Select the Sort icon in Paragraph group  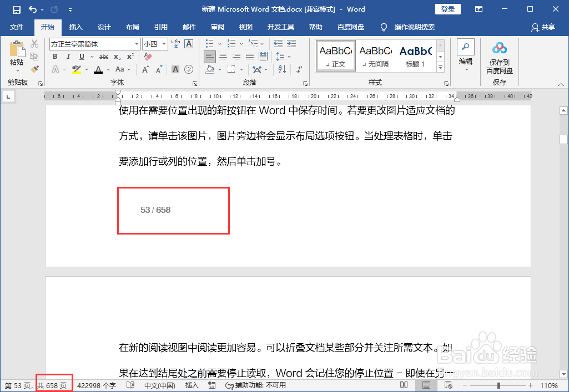281,69
